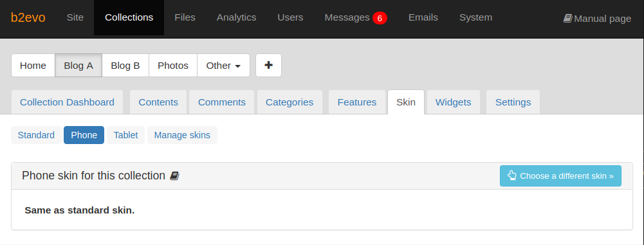This screenshot has width=644, height=245.
Task: Open the Users menu
Action: coord(290,17)
